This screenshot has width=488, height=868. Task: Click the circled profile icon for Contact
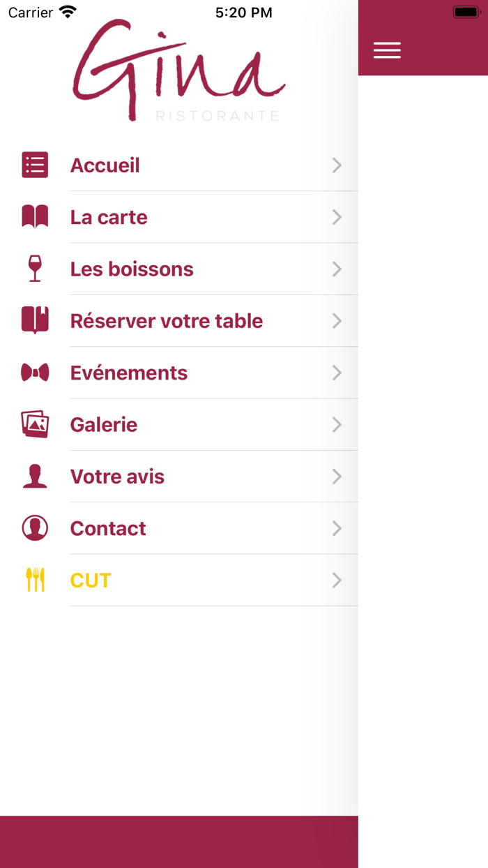[x=35, y=528]
